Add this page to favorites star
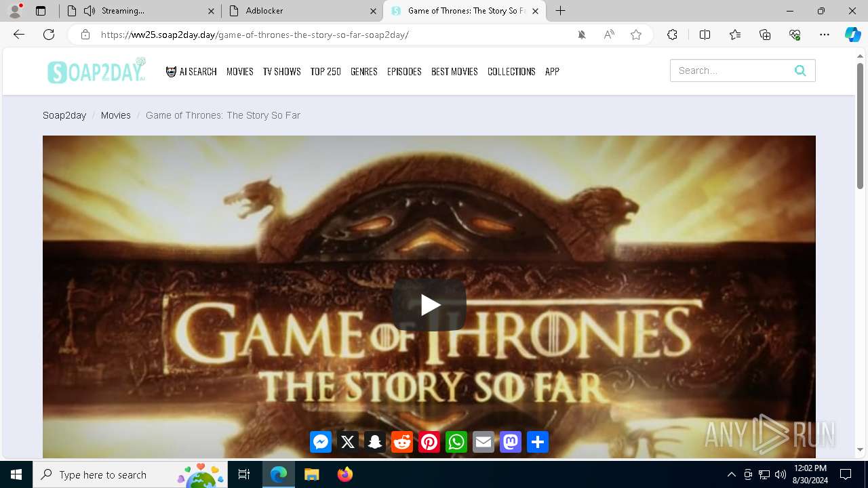868x488 pixels. tap(636, 35)
